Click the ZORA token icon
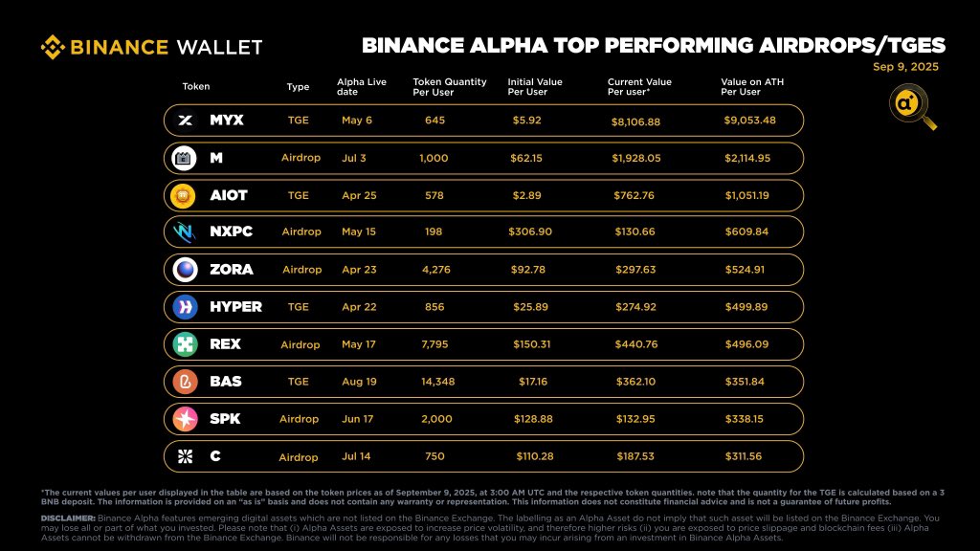Screen dimensions: 980x551 [183, 270]
